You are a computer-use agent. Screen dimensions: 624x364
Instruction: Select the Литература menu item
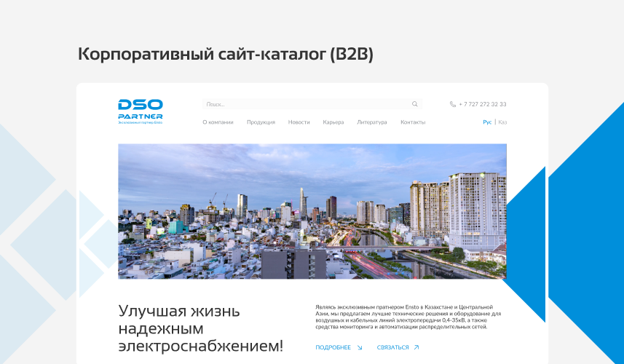[371, 122]
